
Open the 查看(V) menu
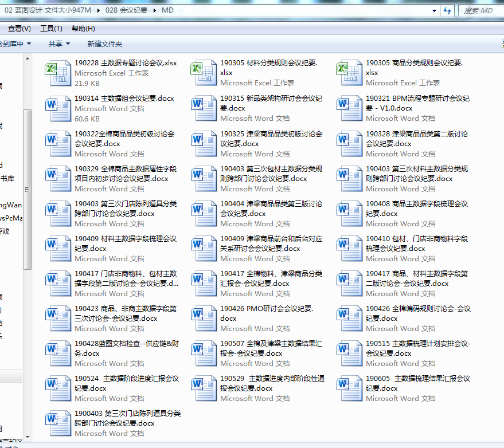point(19,29)
